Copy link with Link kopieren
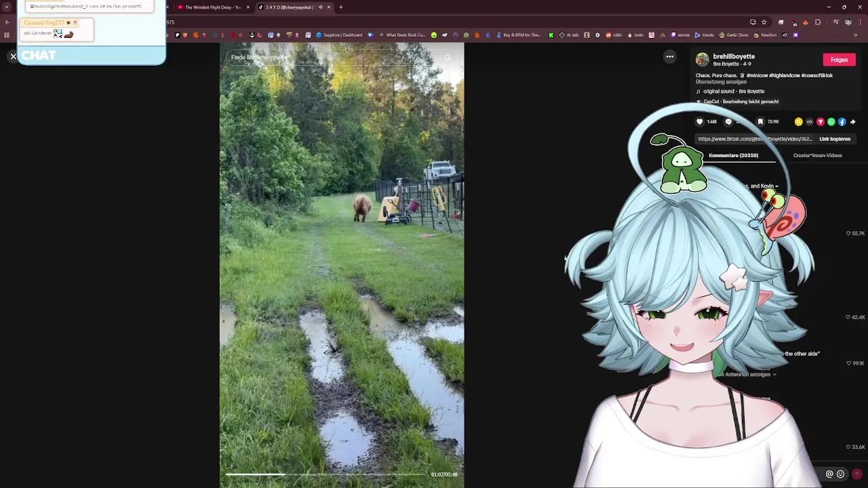The width and height of the screenshot is (868, 488). pyautogui.click(x=835, y=139)
